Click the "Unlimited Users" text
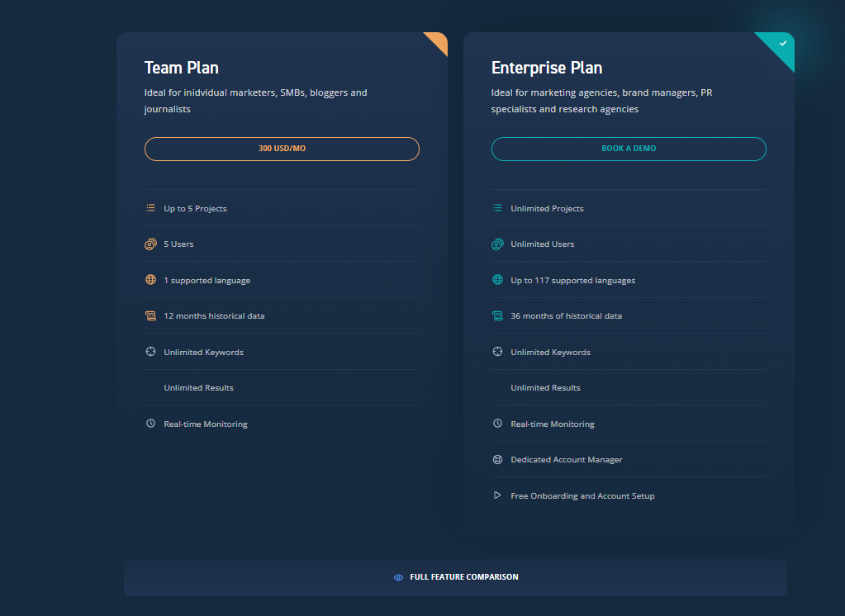845x616 pixels. [543, 244]
